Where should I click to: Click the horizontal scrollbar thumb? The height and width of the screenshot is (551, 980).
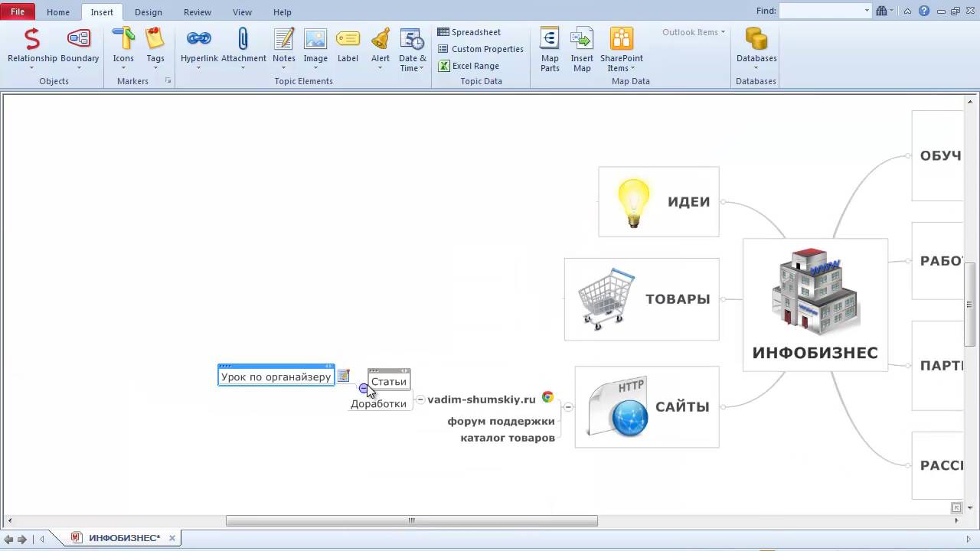click(412, 520)
